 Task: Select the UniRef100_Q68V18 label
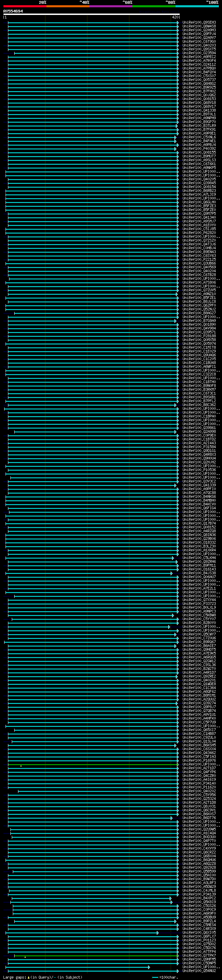[199, 102]
